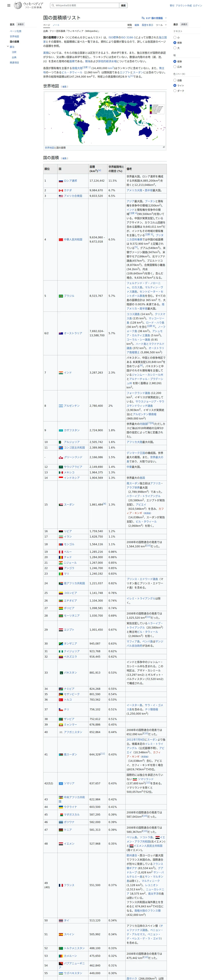210x980 pixels.
Task: Click the 編集 link beside 世界地図 heading
Action: pos(65,87)
